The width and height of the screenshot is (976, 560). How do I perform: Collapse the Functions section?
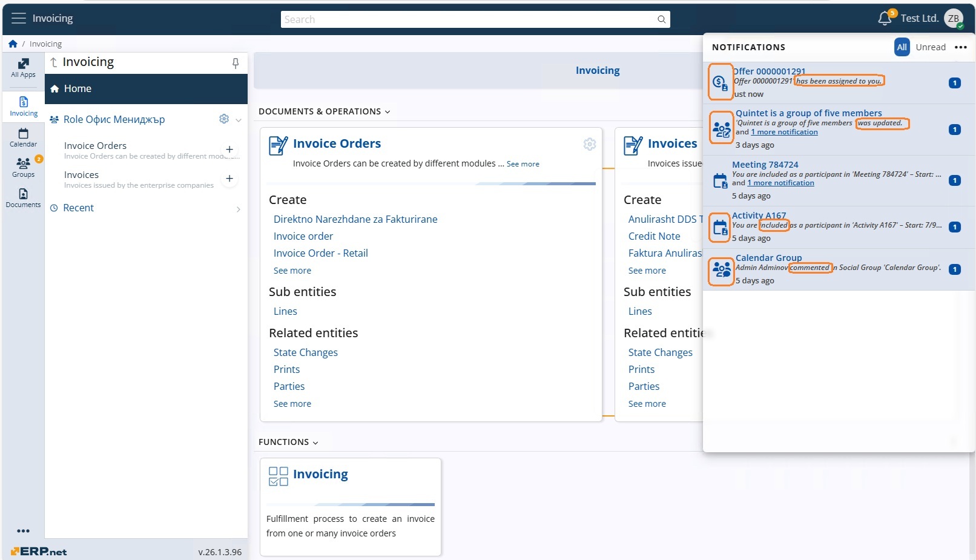point(315,443)
